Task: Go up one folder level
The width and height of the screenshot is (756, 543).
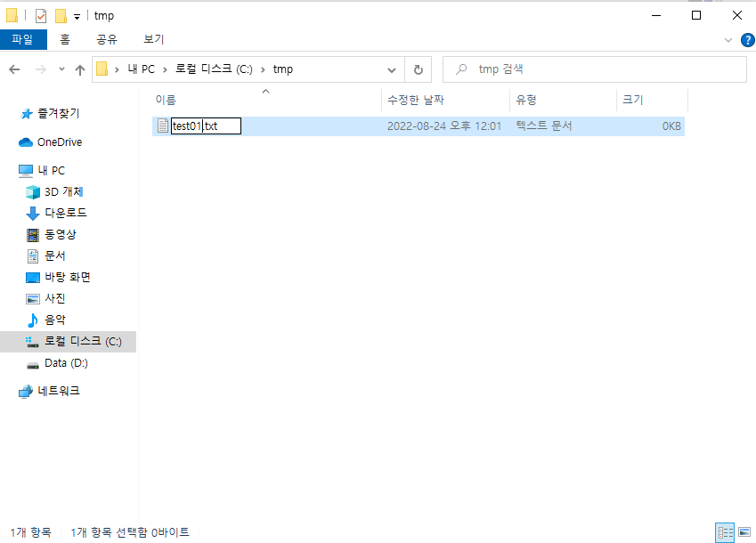Action: 80,69
